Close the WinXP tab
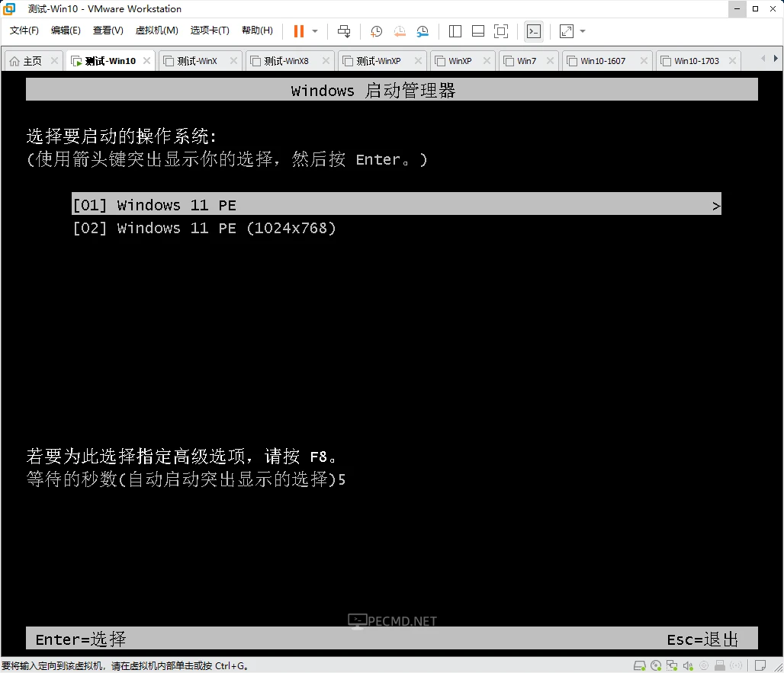 tap(487, 60)
